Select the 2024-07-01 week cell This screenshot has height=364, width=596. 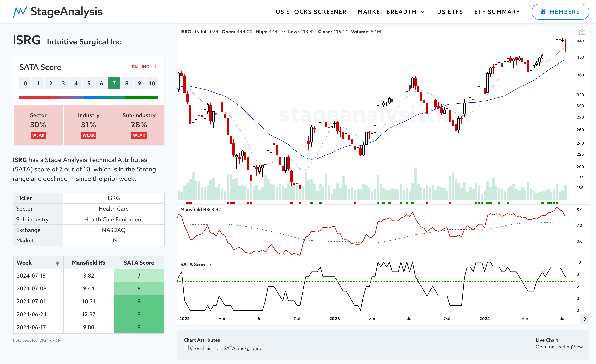pyautogui.click(x=38, y=301)
